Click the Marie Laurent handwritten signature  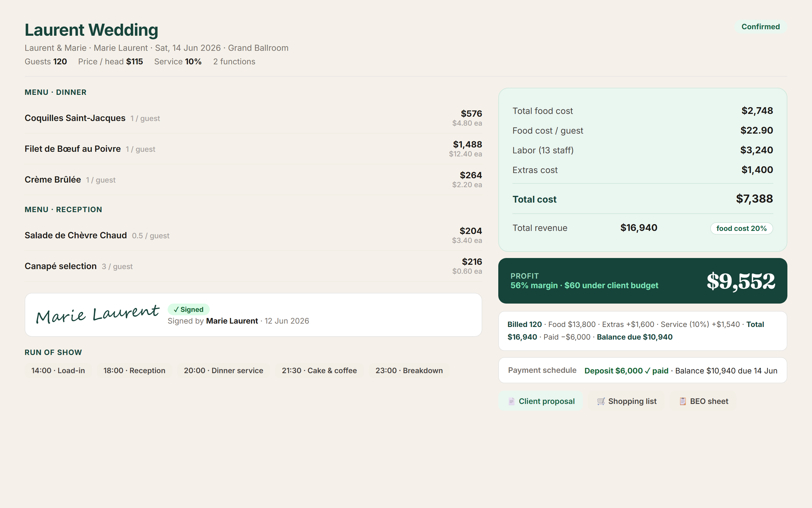[x=97, y=314]
